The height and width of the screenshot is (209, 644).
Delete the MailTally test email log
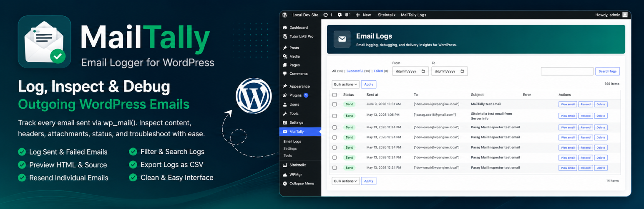pyautogui.click(x=601, y=104)
